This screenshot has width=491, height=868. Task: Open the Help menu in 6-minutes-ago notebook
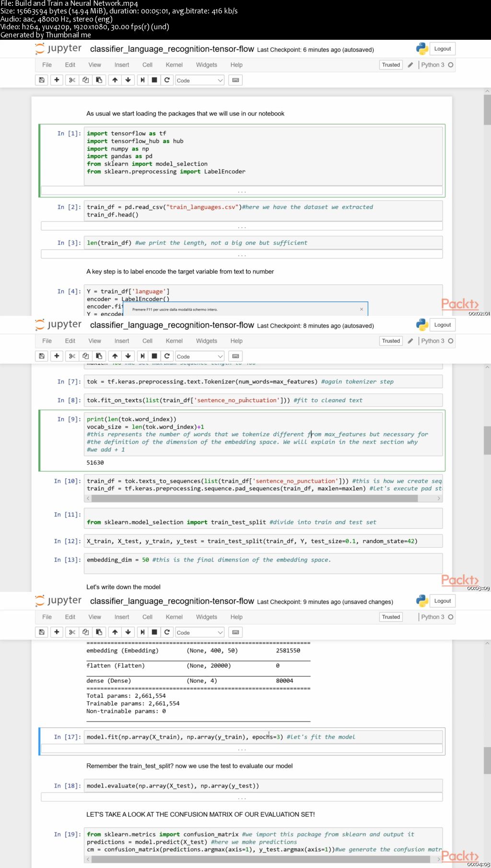pos(236,65)
